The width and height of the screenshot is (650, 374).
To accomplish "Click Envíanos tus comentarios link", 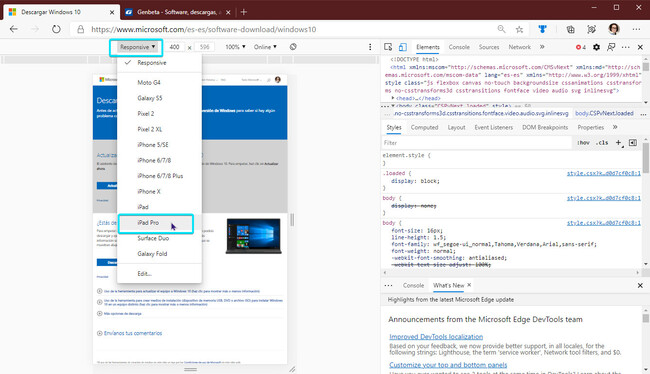I will (x=133, y=333).
